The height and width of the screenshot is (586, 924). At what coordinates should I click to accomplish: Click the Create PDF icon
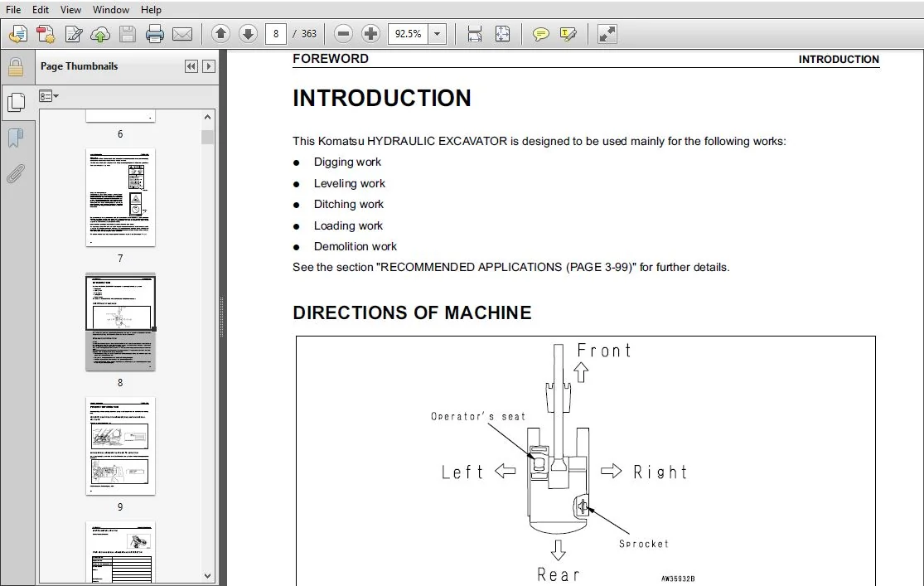[46, 34]
